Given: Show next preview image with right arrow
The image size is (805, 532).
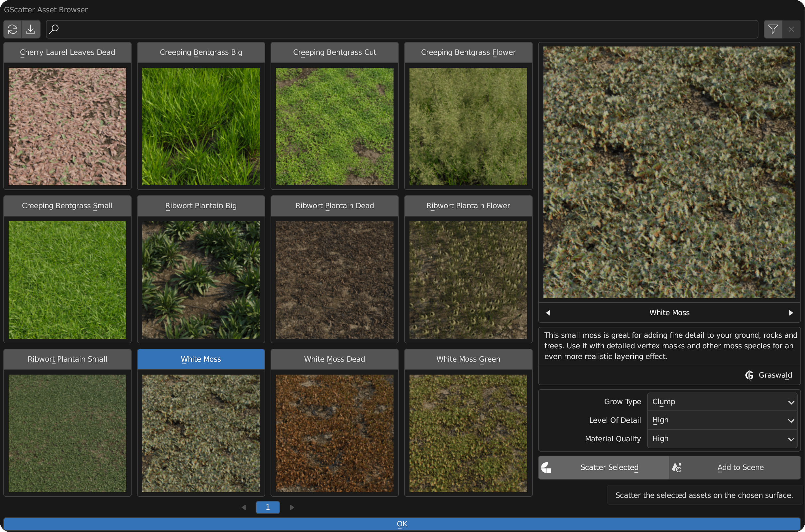Looking at the screenshot, I should point(791,312).
